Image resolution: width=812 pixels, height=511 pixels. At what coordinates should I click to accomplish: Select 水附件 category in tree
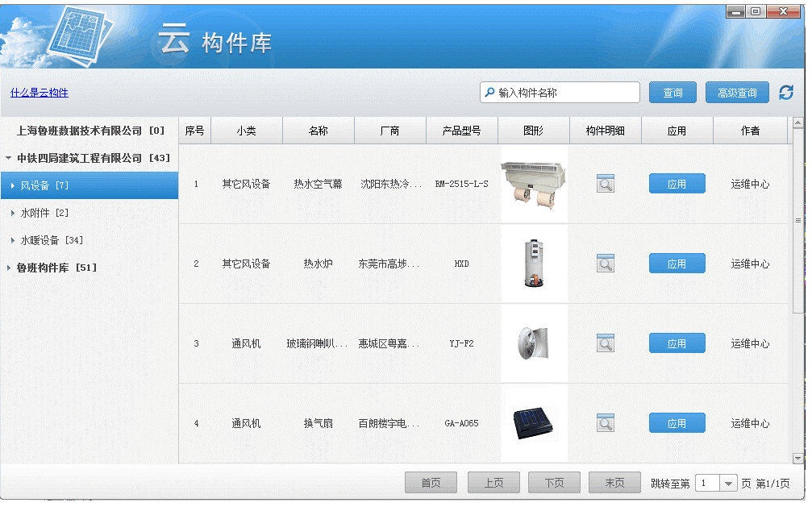(x=44, y=213)
